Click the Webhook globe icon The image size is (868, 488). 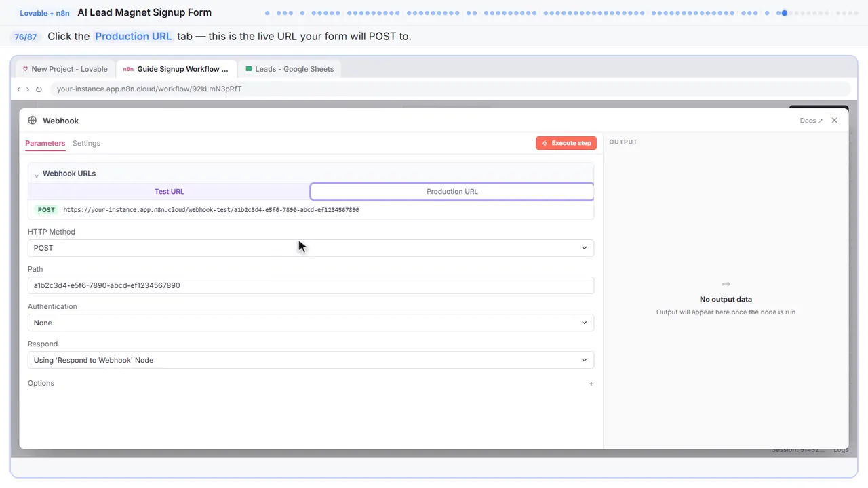[x=32, y=121]
